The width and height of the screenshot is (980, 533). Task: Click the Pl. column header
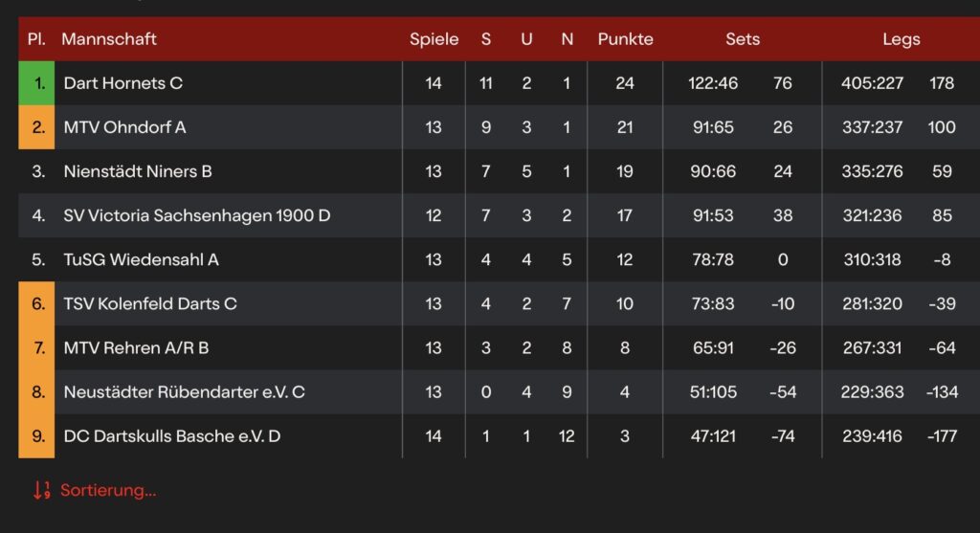coord(37,39)
